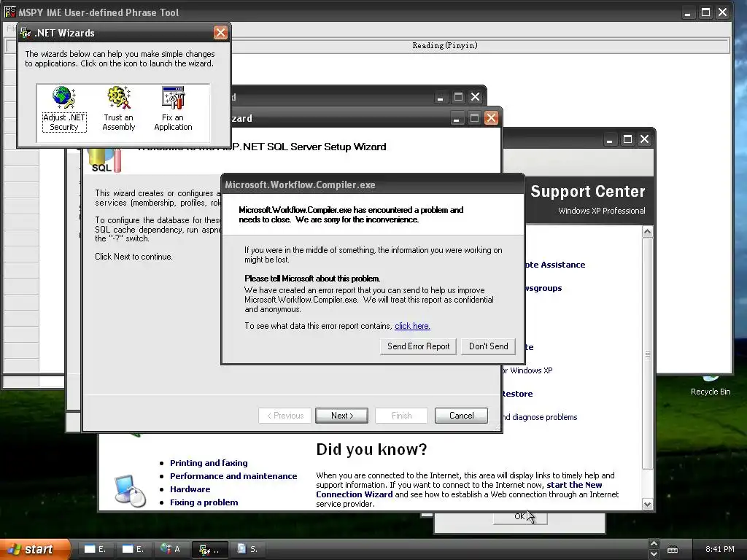Viewport: 747px width, 560px height.
Task: Open the newsgroups link in Support Center
Action: pyautogui.click(x=543, y=288)
